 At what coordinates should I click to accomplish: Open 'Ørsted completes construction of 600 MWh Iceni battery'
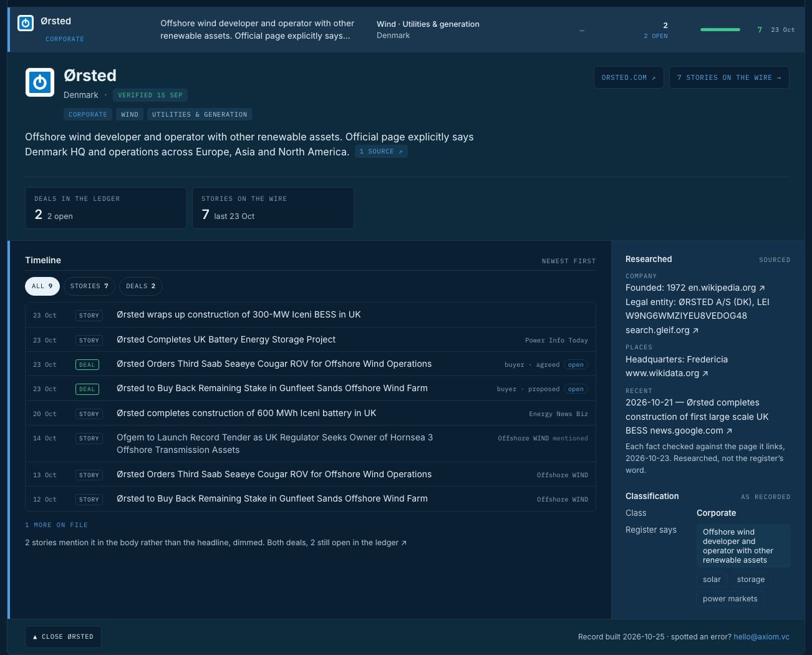click(x=311, y=413)
